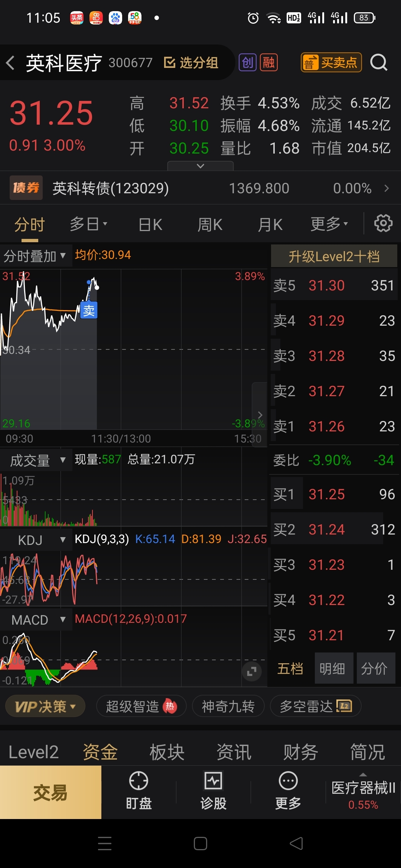Tap the 均价:30.94 average price label
Viewport: 401px width, 868px height.
point(103,255)
